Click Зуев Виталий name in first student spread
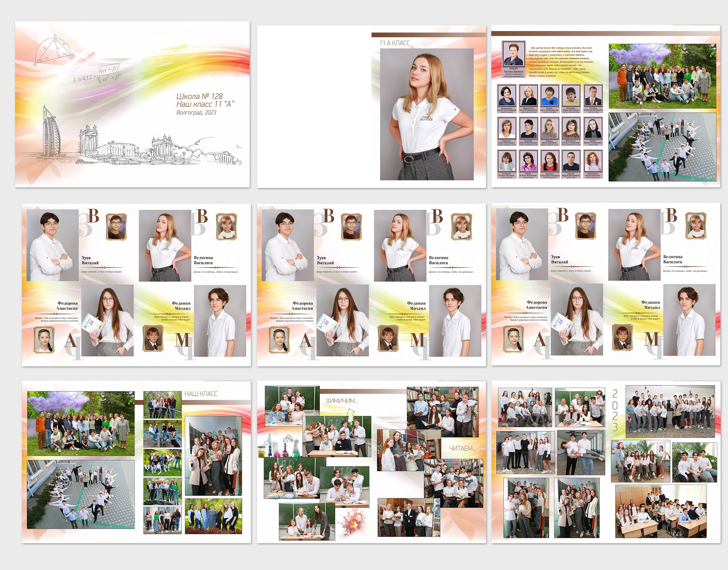Screen dimensions: 728x570 (90, 260)
